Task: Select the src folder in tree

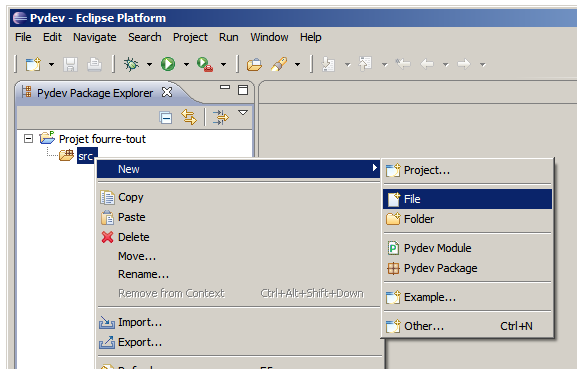Action: 85,156
